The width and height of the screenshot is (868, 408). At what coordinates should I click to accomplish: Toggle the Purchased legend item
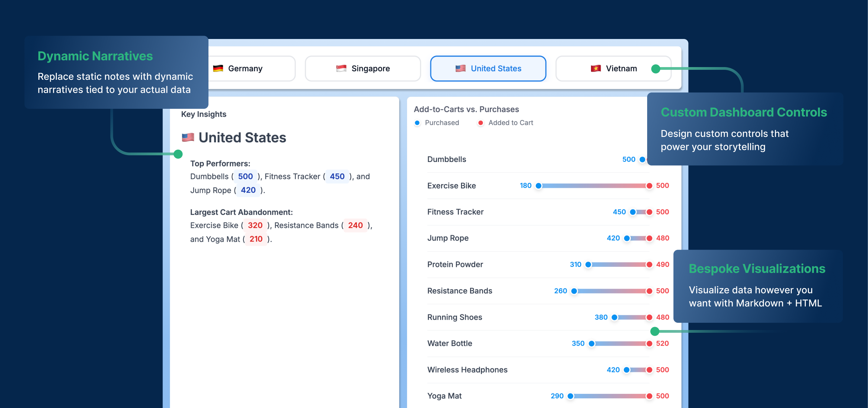437,123
